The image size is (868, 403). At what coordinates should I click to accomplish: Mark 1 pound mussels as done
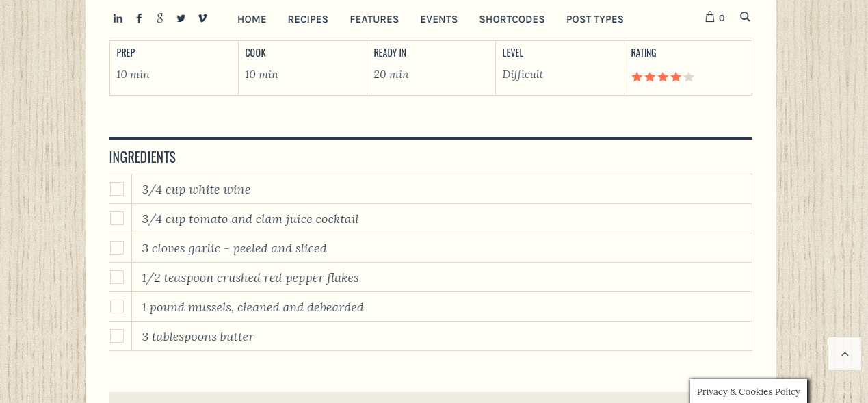117,307
